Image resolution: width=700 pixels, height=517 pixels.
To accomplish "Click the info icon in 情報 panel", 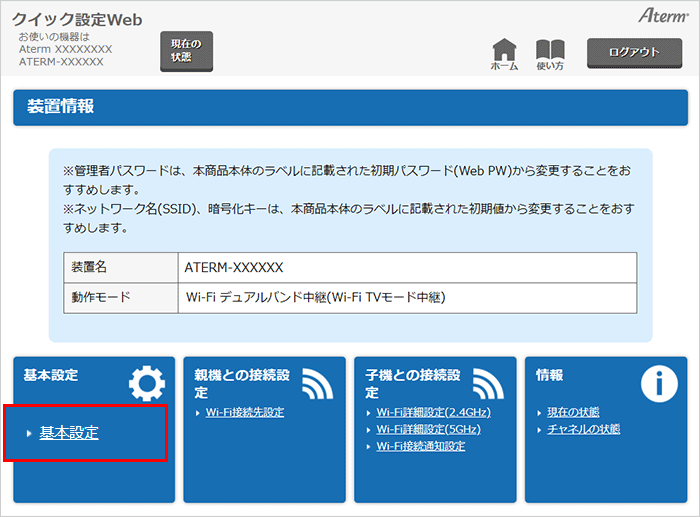I will pos(659,384).
